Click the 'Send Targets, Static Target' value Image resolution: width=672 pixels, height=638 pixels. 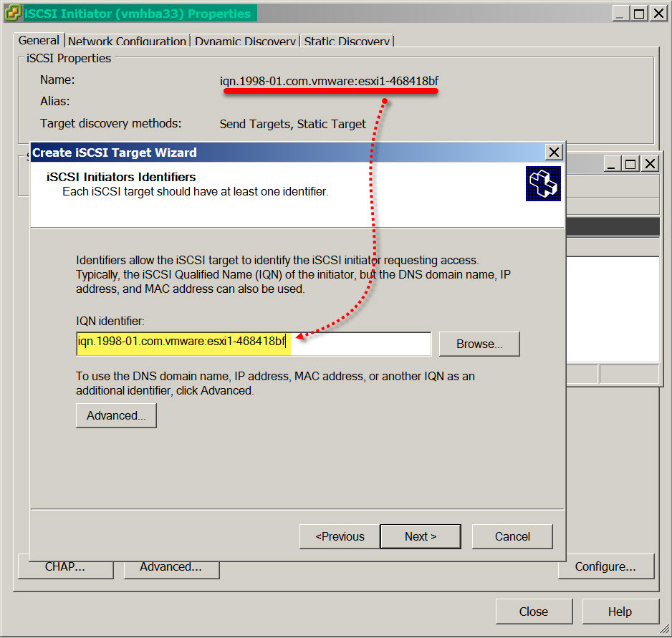tap(293, 125)
